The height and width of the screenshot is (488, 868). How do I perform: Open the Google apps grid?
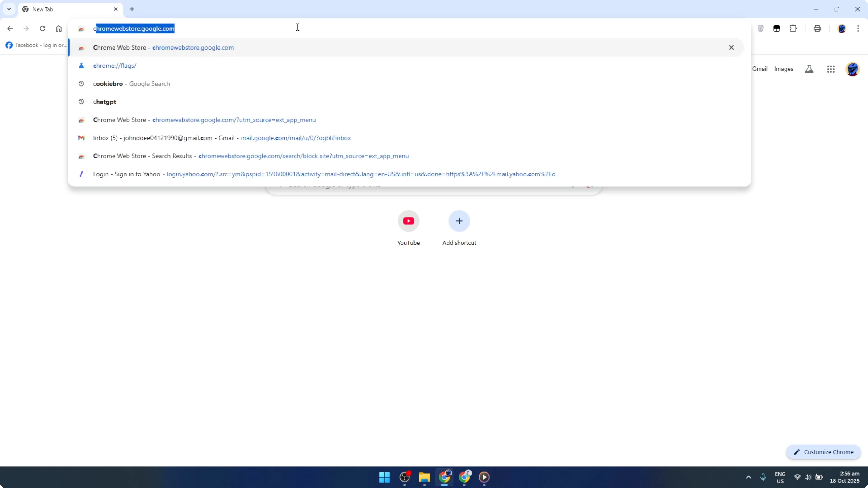(x=831, y=69)
